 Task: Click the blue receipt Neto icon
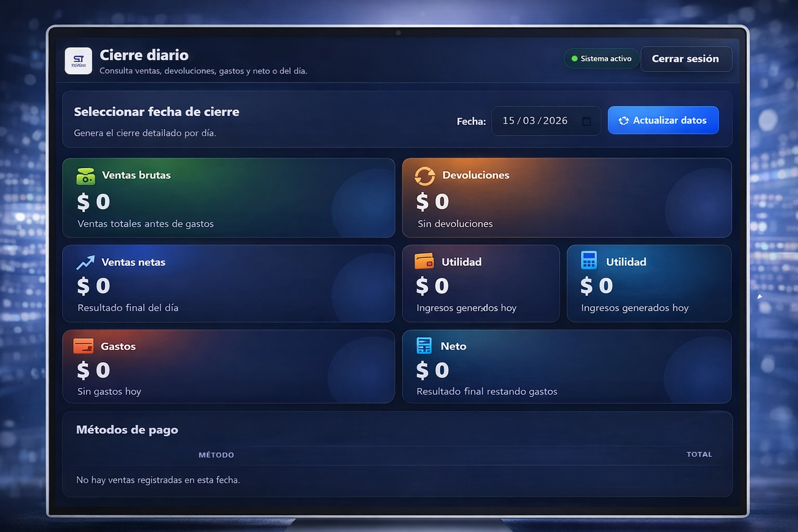(x=424, y=345)
